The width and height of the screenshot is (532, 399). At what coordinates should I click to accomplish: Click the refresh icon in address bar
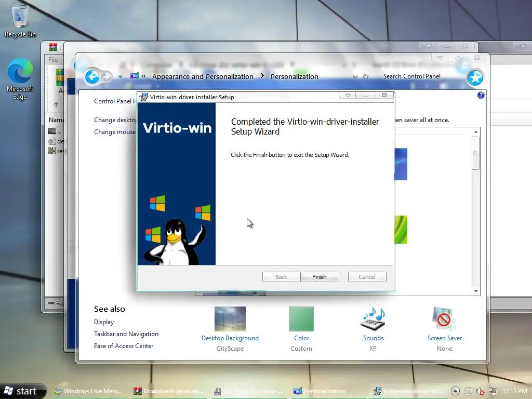[365, 77]
